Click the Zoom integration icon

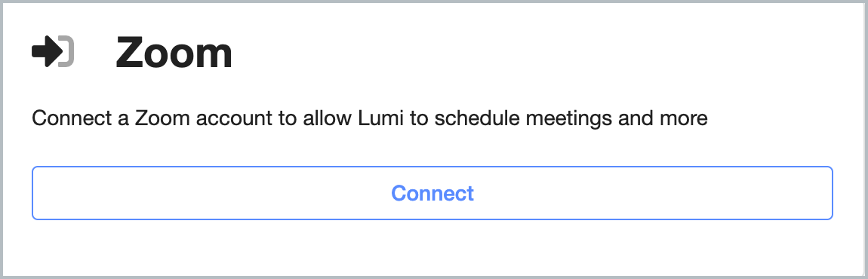pos(53,51)
